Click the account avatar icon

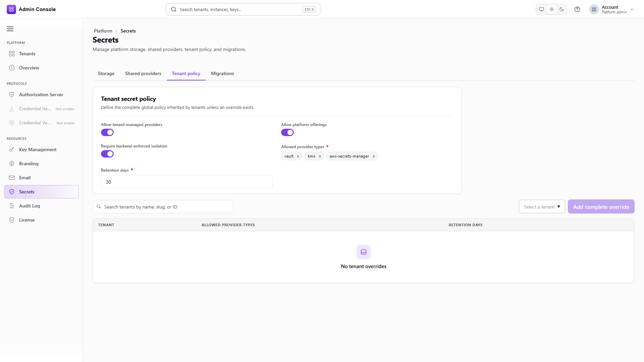pyautogui.click(x=594, y=9)
